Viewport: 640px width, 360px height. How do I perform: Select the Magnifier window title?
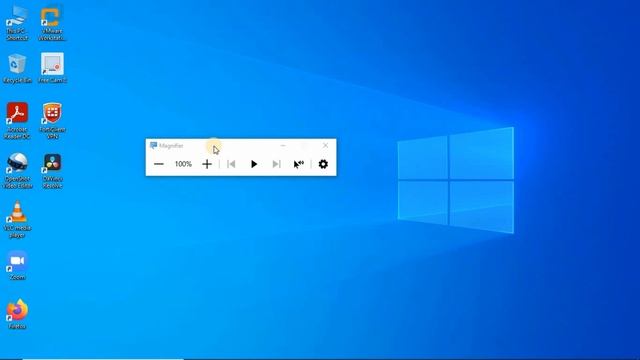click(171, 146)
